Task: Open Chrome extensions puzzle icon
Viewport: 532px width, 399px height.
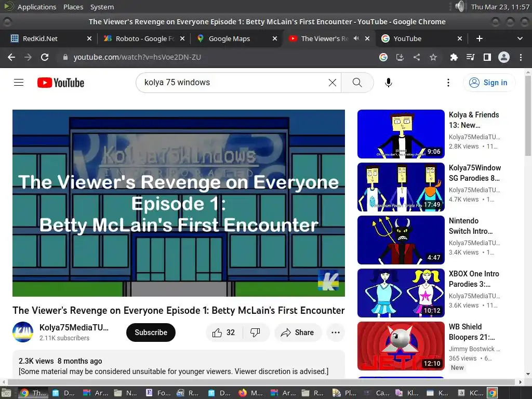Action: pyautogui.click(x=454, y=57)
